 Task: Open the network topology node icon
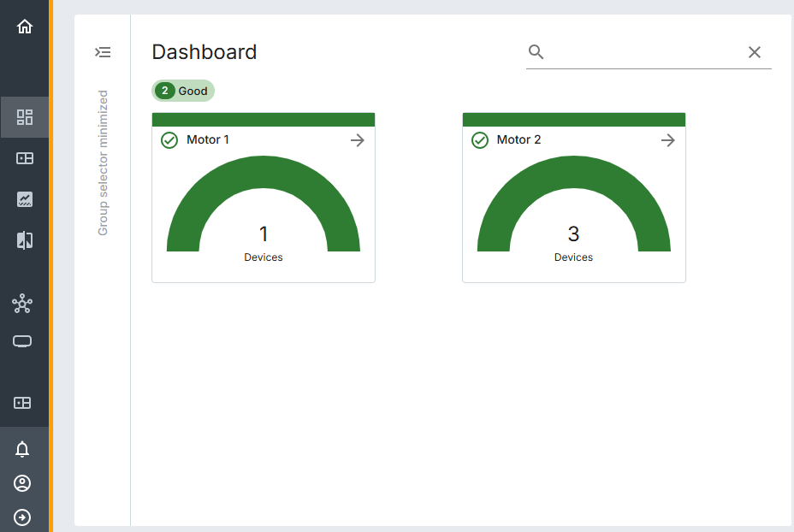[x=22, y=304]
